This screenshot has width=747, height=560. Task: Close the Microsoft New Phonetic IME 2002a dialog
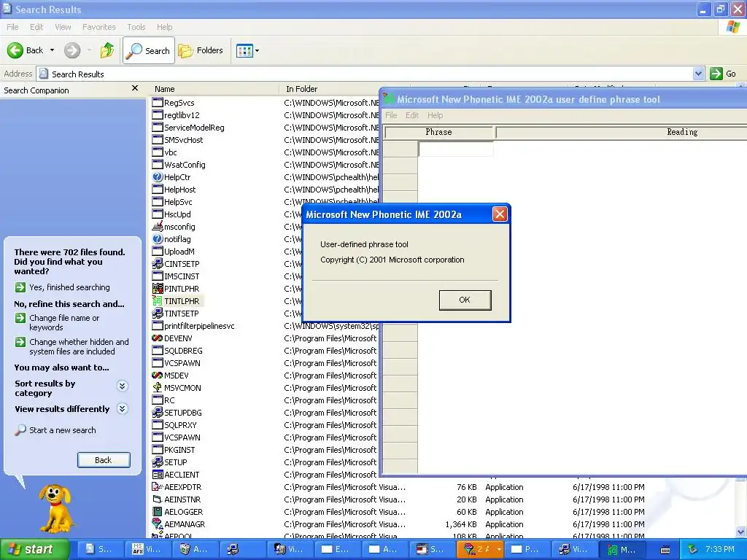click(x=499, y=214)
